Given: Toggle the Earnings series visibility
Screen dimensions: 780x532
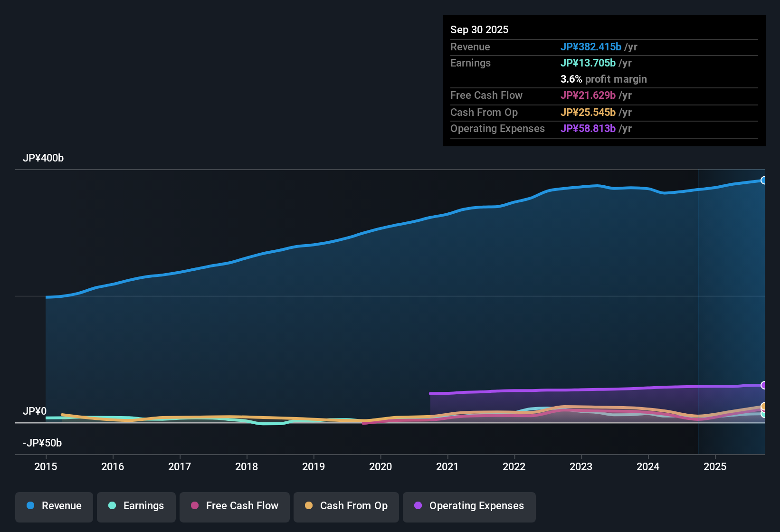Looking at the screenshot, I should tap(136, 506).
